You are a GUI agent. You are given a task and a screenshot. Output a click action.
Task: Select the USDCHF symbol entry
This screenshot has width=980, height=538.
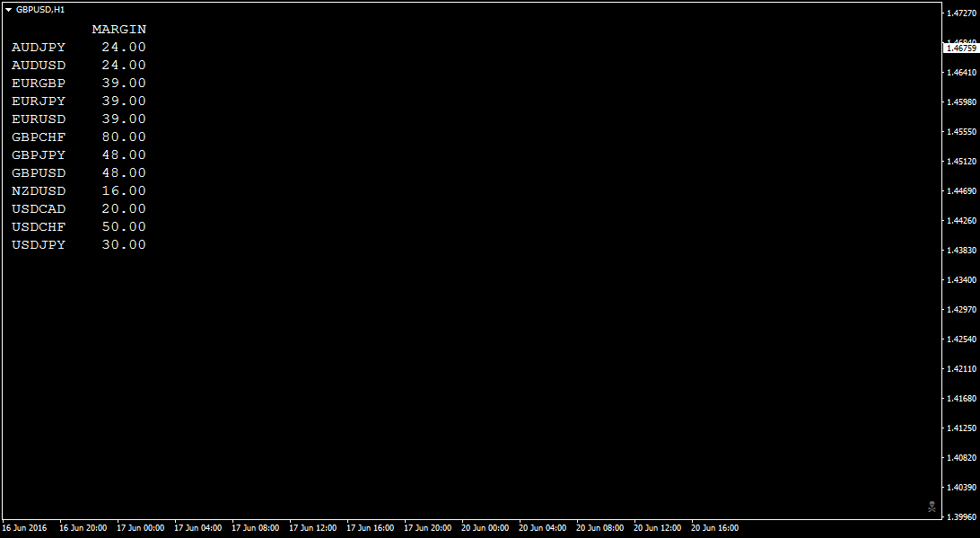38,226
